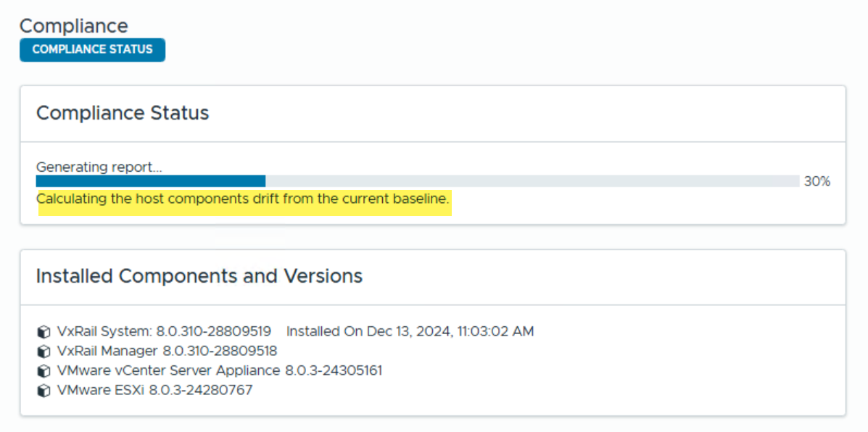Click the vCenter Server Appliance version 8.0.3-24305161

tap(334, 370)
